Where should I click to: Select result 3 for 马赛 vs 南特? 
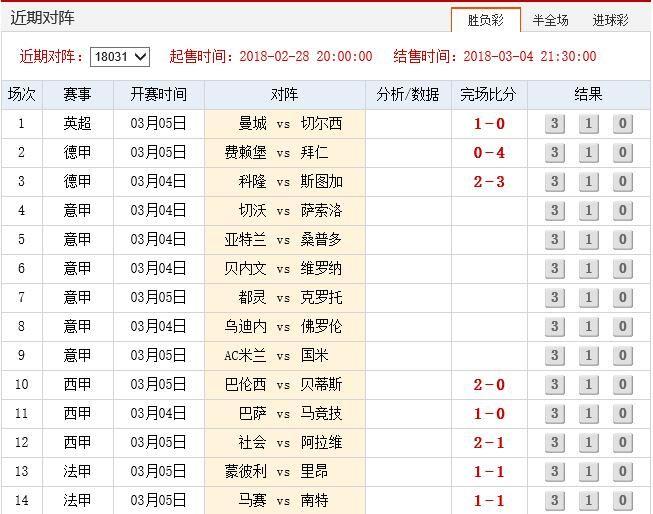click(x=555, y=501)
